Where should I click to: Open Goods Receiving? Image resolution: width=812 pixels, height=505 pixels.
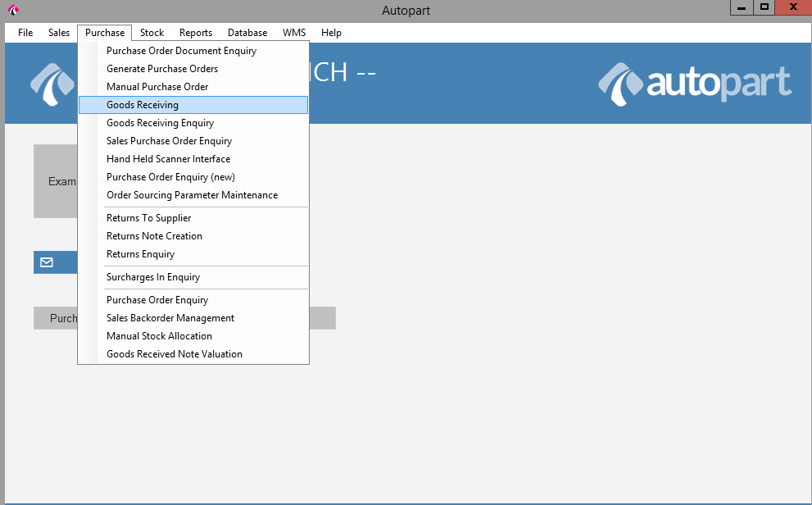[x=193, y=105]
